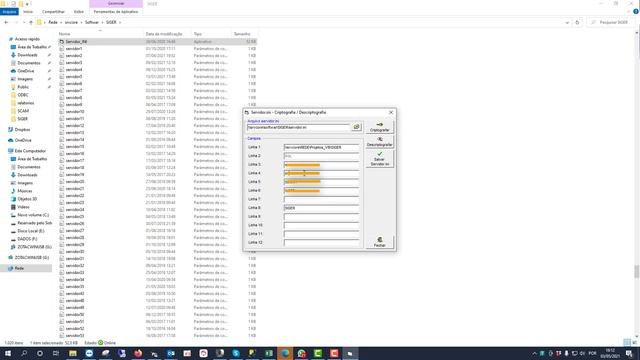Screen dimensions: 640x360
Task: Open the relatorios folder in the sidebar
Action: (x=25, y=103)
